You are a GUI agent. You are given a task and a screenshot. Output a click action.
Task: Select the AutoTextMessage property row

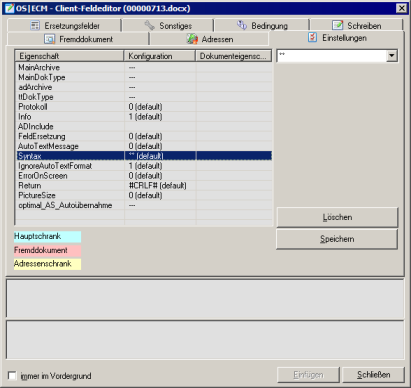(x=144, y=146)
